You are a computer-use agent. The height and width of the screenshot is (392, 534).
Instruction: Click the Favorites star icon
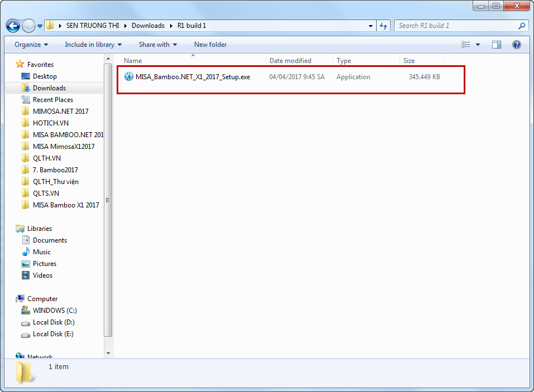20,64
